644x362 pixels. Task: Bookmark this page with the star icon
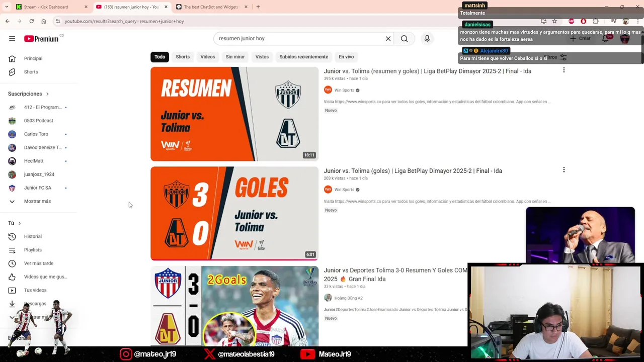[x=554, y=21]
